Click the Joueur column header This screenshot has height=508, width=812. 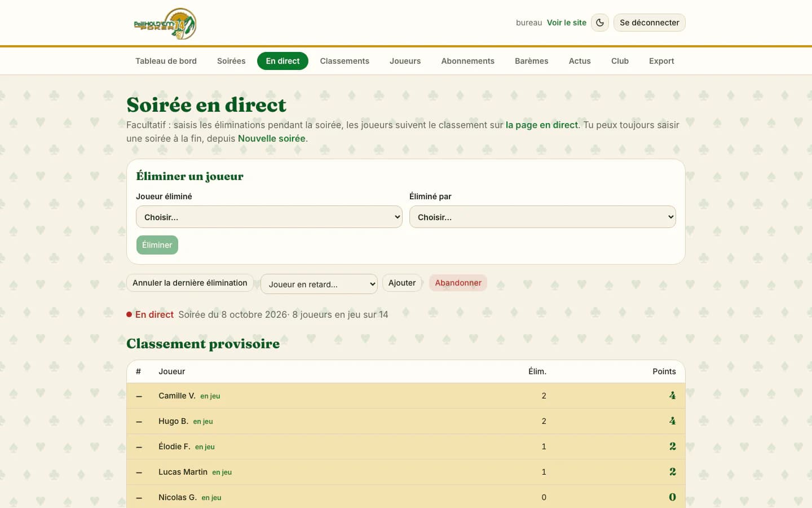click(x=172, y=371)
